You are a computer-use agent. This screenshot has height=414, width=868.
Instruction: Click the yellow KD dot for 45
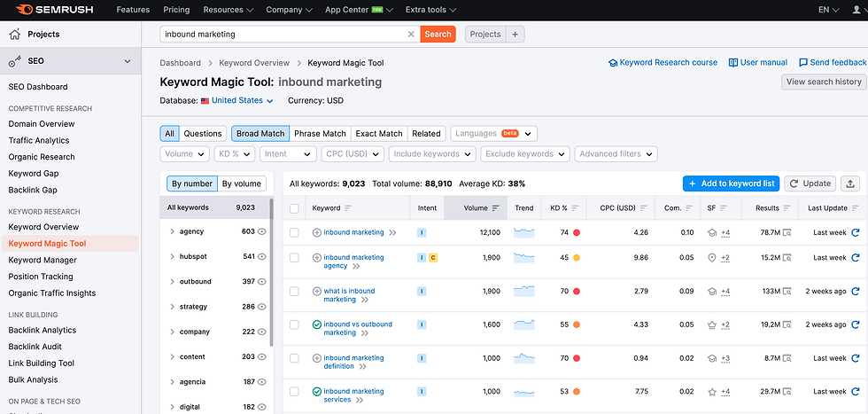(577, 258)
